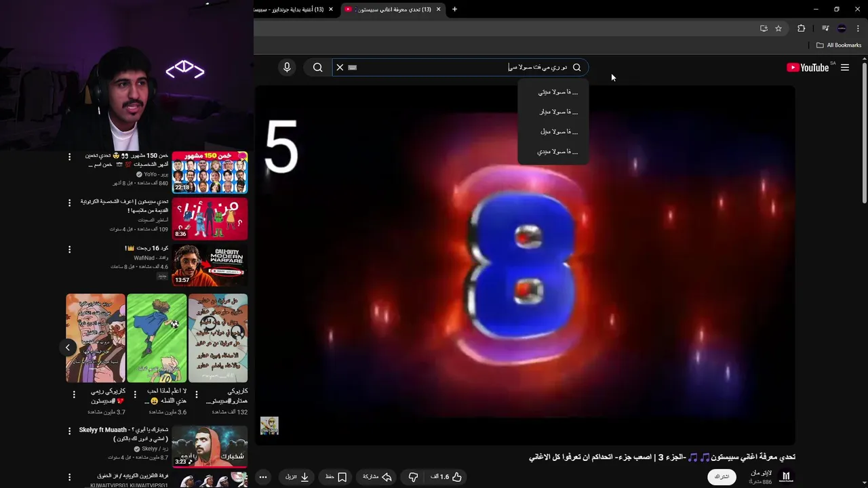
Task: Close the active Spacetoon challenge tab
Action: [x=438, y=9]
